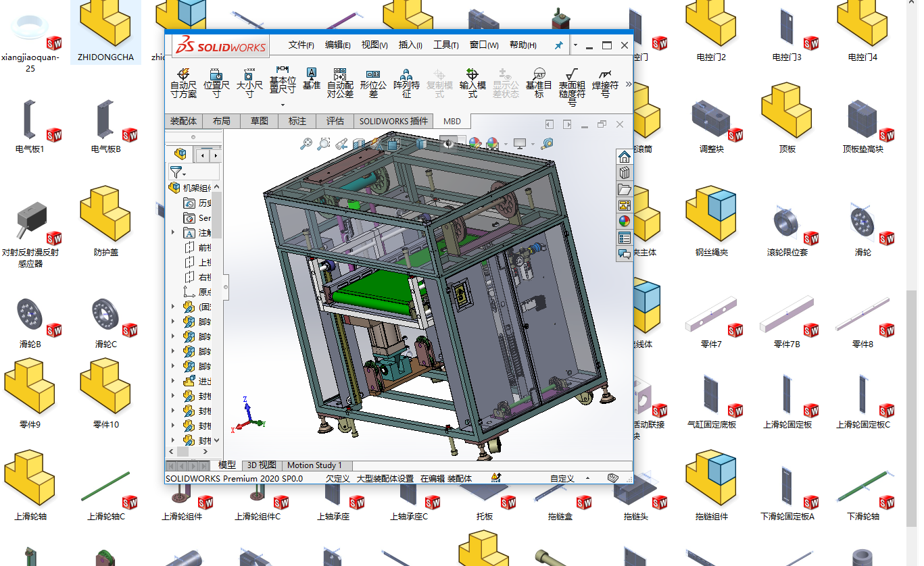The height and width of the screenshot is (566, 924).
Task: Select the 基准目标 tool
Action: pos(539,82)
